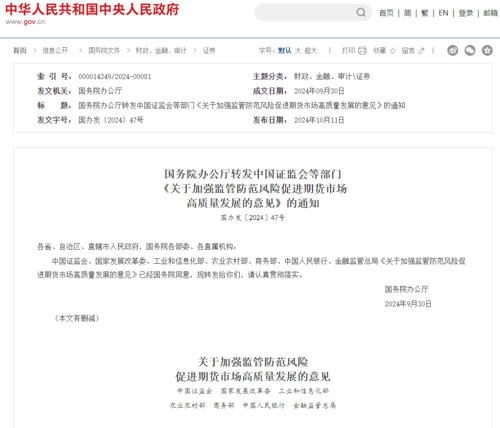The height and width of the screenshot is (428, 500).
Task: Click the pencil icon for 留言
Action: [x=422, y=51]
